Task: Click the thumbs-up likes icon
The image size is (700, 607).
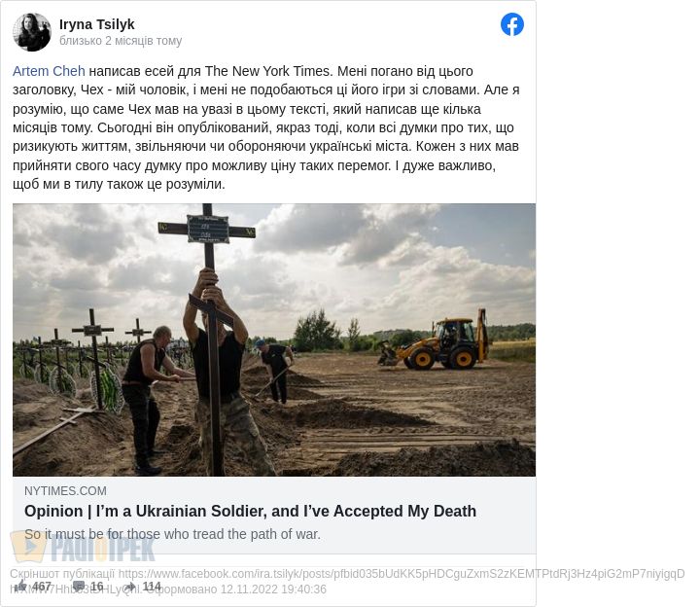Action: (21, 587)
